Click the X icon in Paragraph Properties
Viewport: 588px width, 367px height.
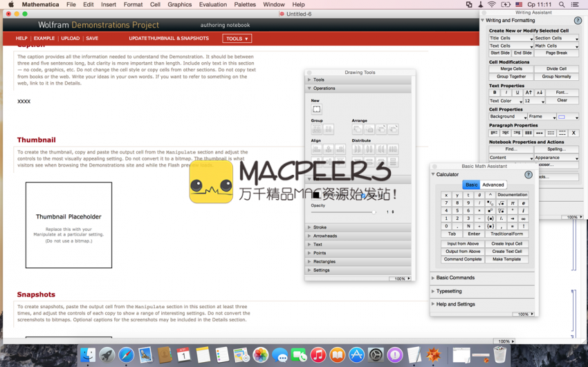coord(573,133)
